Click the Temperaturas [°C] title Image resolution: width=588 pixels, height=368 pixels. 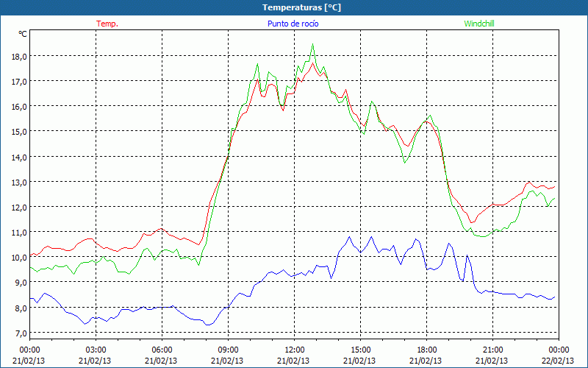[x=301, y=7]
